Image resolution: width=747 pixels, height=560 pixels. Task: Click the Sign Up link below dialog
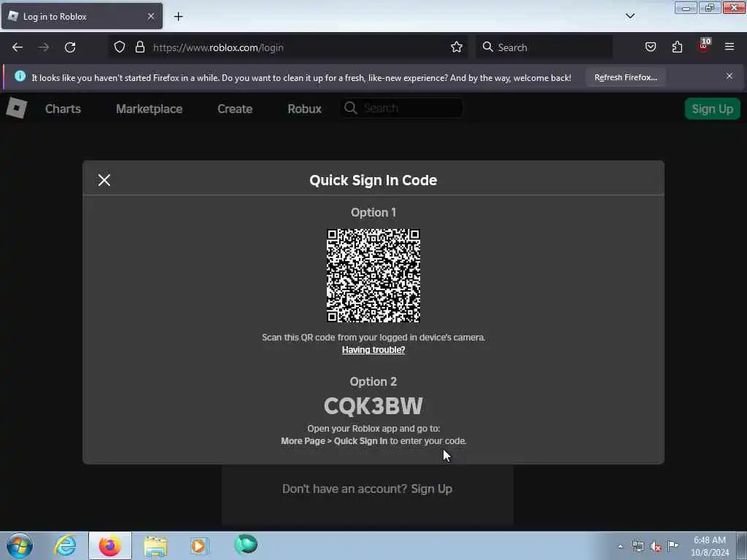(x=432, y=489)
